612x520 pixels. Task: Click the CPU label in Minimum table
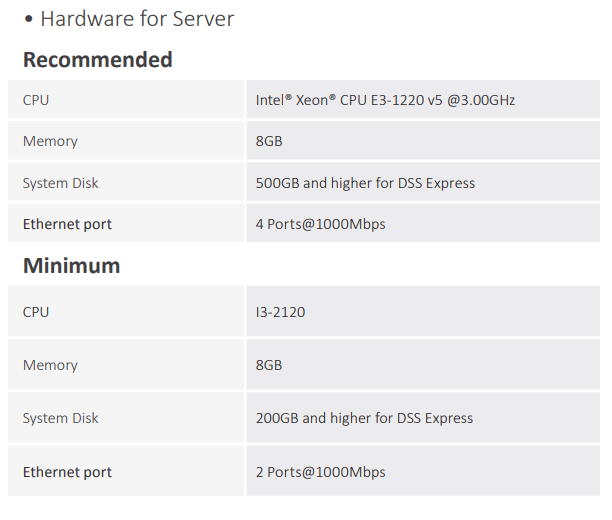click(36, 312)
